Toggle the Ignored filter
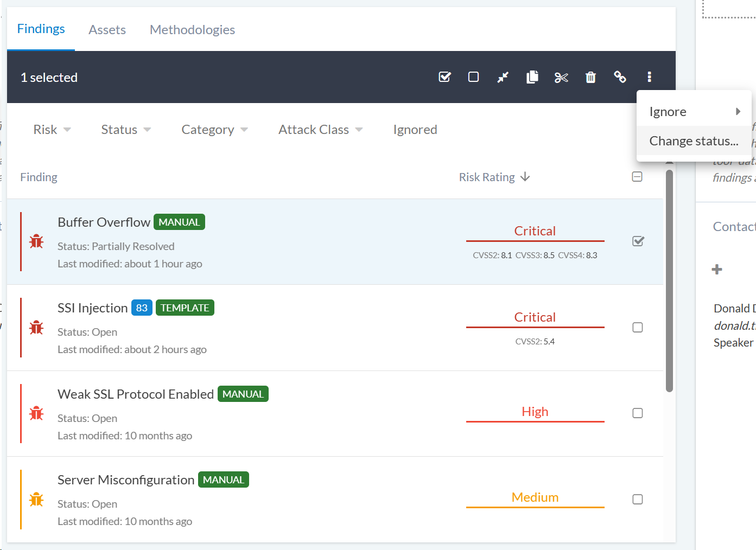 tap(415, 130)
